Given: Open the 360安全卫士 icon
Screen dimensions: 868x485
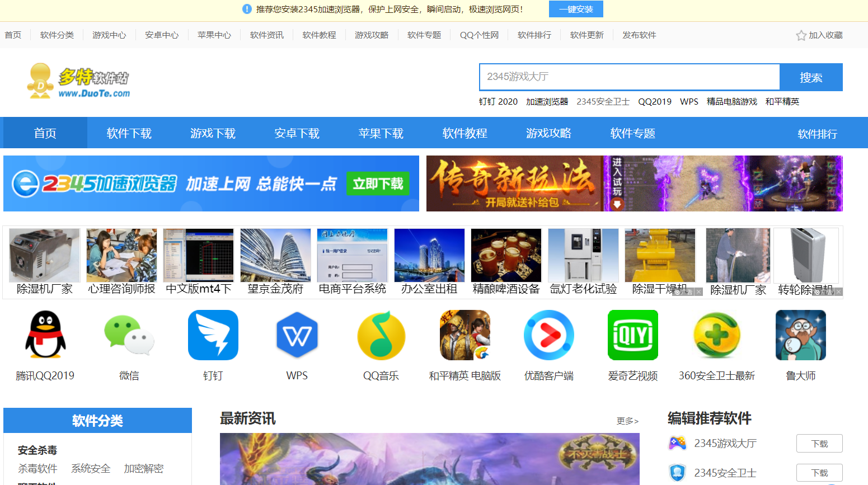Looking at the screenshot, I should click(x=717, y=335).
